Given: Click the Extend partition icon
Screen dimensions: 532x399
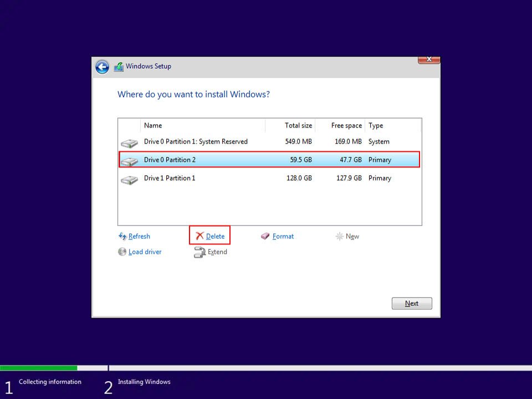Looking at the screenshot, I should point(200,252).
